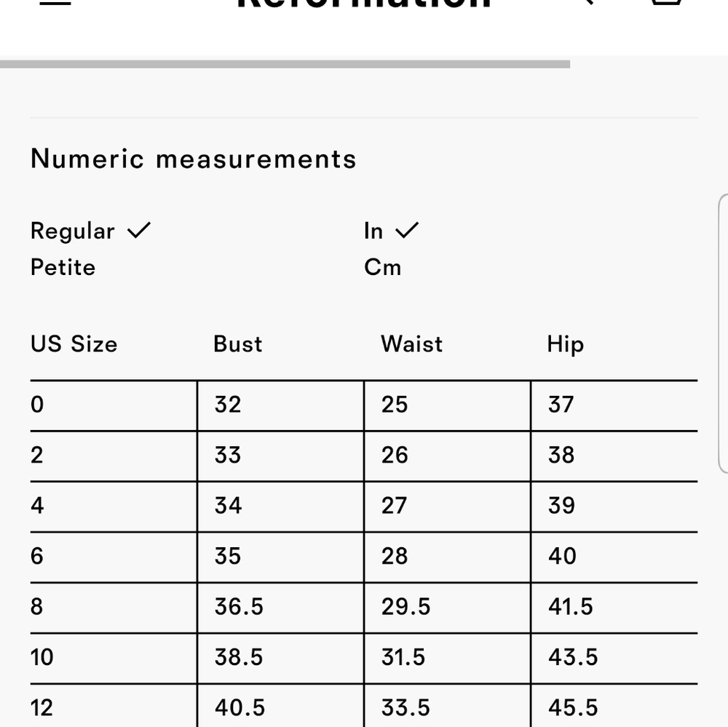Click the 45.5 hip cell

tap(573, 708)
